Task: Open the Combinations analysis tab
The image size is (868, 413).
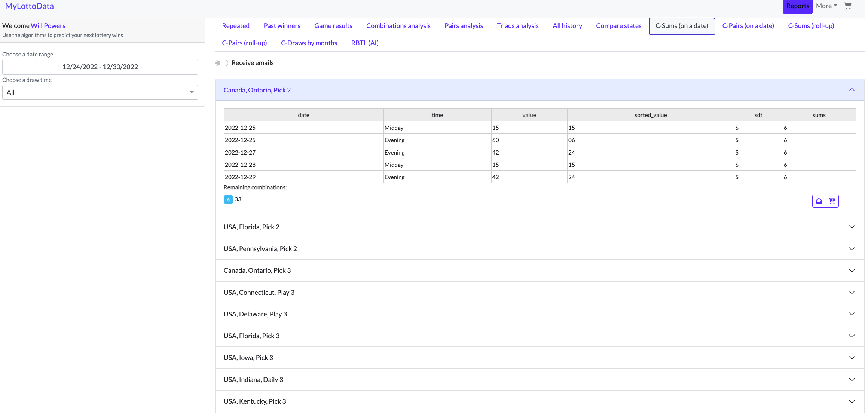Action: 398,26
